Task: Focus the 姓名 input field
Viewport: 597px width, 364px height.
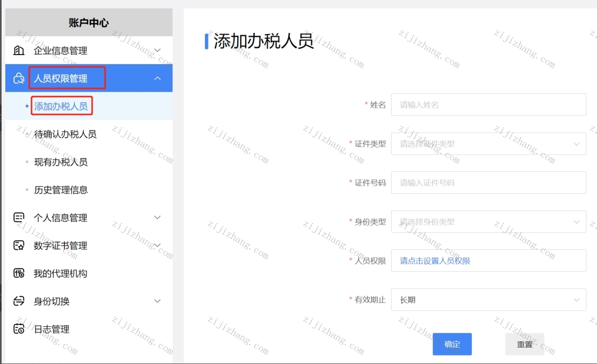Action: click(489, 105)
